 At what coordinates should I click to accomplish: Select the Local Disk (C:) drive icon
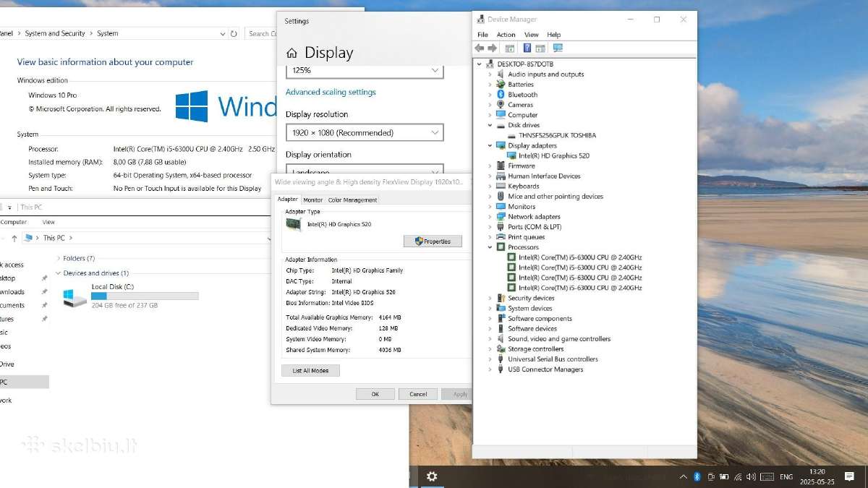click(x=75, y=298)
